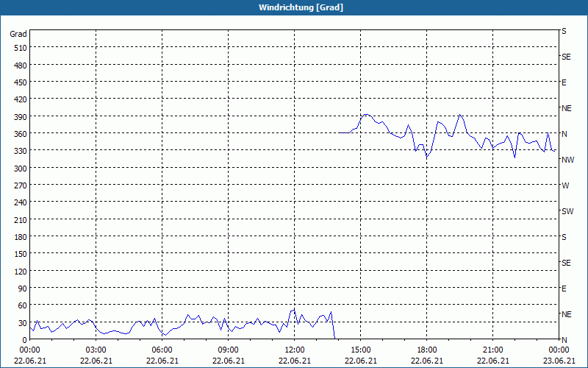
Task: Pick the 330 degree axis label
Action: [x=21, y=151]
